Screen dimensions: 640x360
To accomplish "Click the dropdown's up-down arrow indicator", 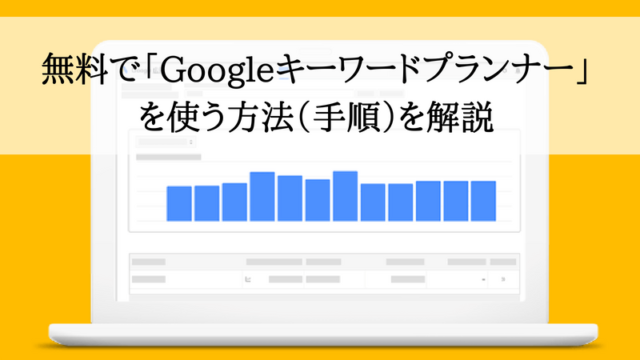I will [x=191, y=142].
